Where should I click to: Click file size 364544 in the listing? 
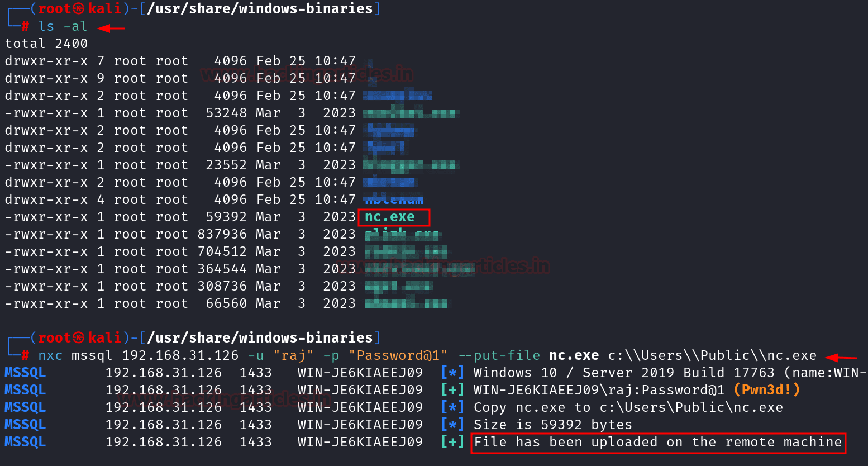[x=222, y=269]
